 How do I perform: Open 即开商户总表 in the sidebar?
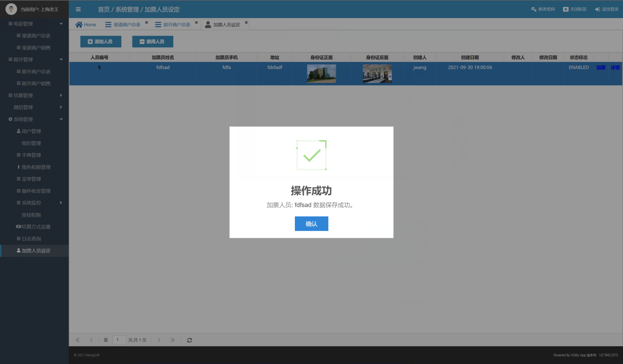[34, 71]
